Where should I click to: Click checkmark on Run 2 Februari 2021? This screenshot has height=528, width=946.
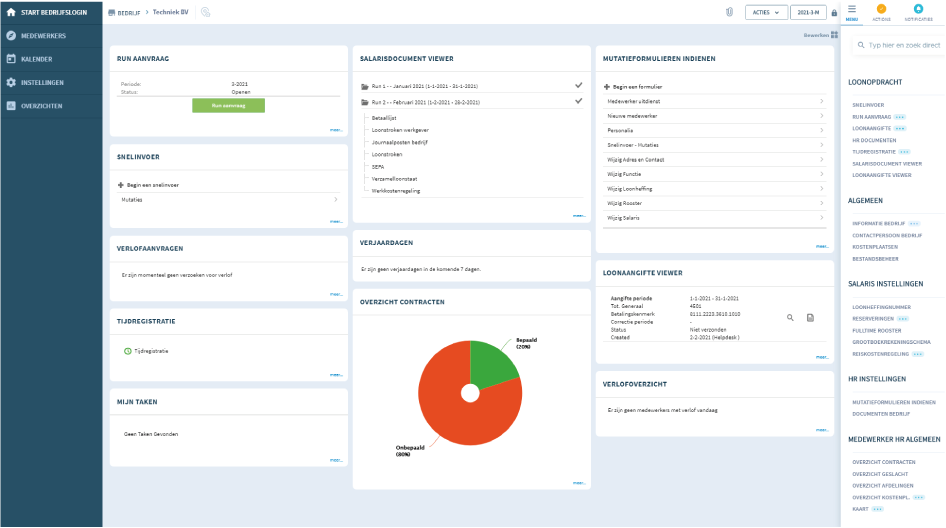click(578, 101)
